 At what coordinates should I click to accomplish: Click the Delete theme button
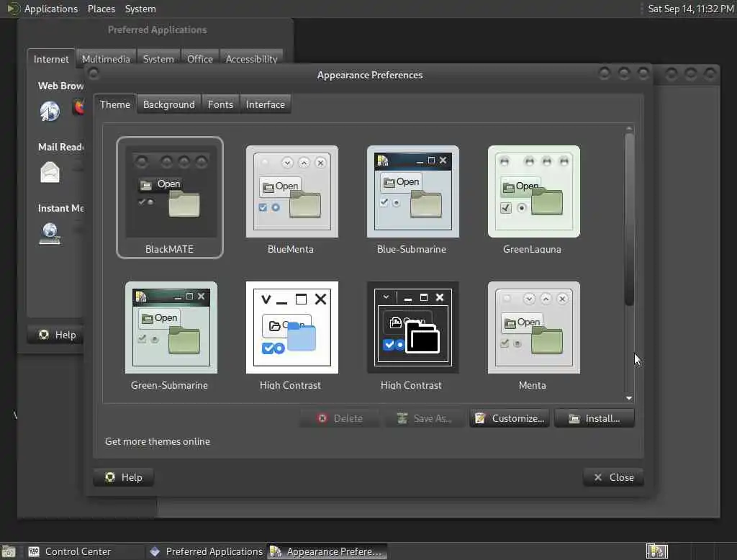pos(340,418)
